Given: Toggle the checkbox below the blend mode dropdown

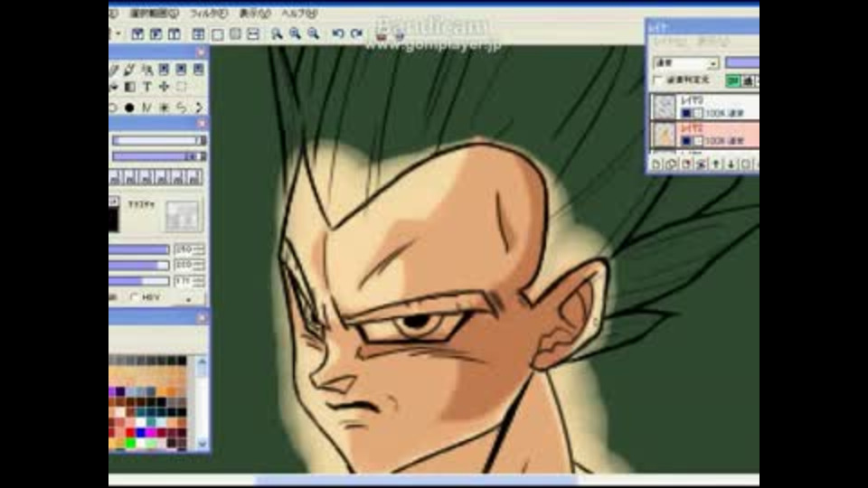Looking at the screenshot, I should coord(658,80).
